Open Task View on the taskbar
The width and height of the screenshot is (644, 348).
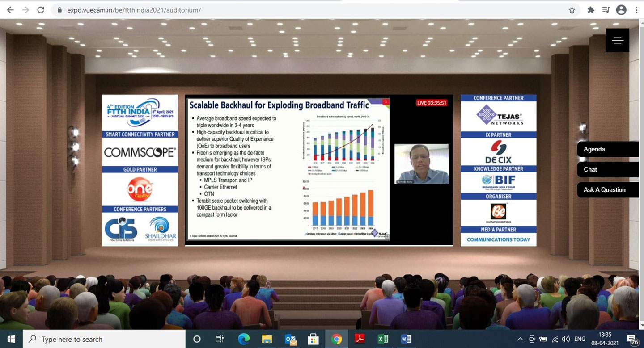220,339
